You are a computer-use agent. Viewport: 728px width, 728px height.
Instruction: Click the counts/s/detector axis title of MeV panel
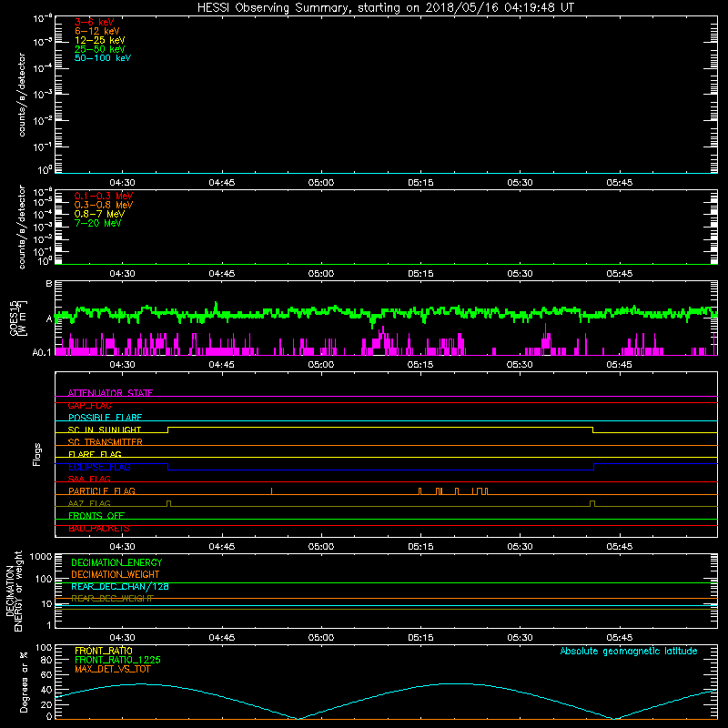[21, 227]
